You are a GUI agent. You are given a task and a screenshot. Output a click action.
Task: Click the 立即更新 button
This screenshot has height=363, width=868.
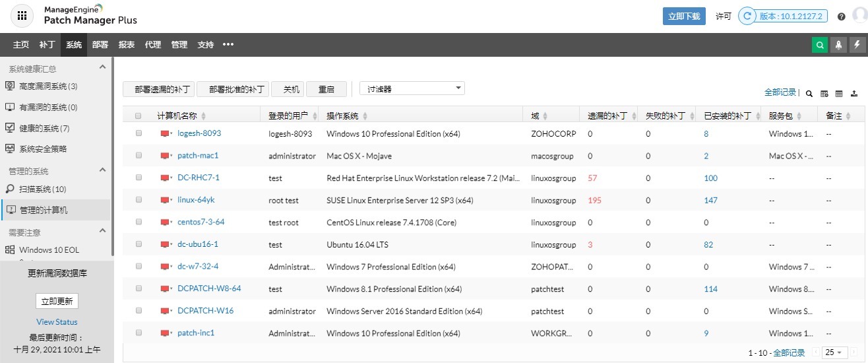57,301
